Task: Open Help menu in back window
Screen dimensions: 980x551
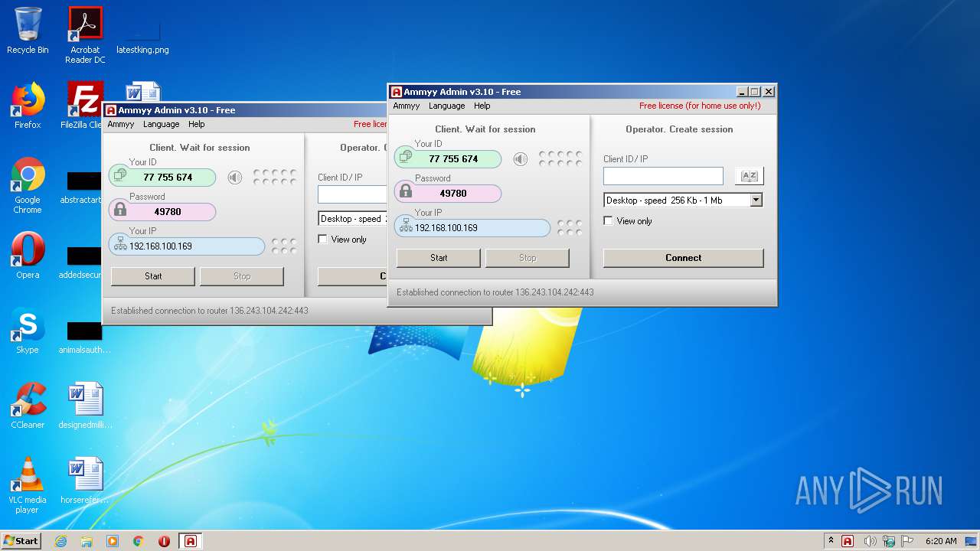Action: [196, 125]
